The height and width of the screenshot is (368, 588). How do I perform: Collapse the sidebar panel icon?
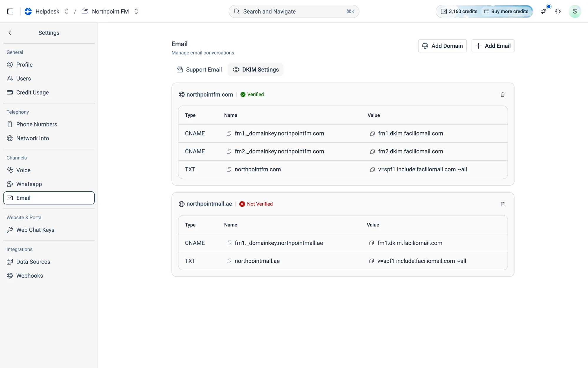(x=10, y=11)
